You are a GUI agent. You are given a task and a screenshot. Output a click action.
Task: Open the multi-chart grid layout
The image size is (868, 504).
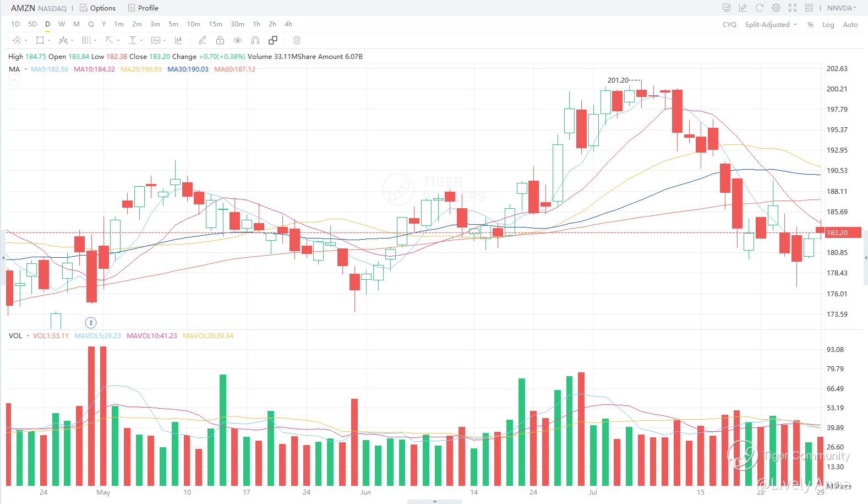point(809,8)
